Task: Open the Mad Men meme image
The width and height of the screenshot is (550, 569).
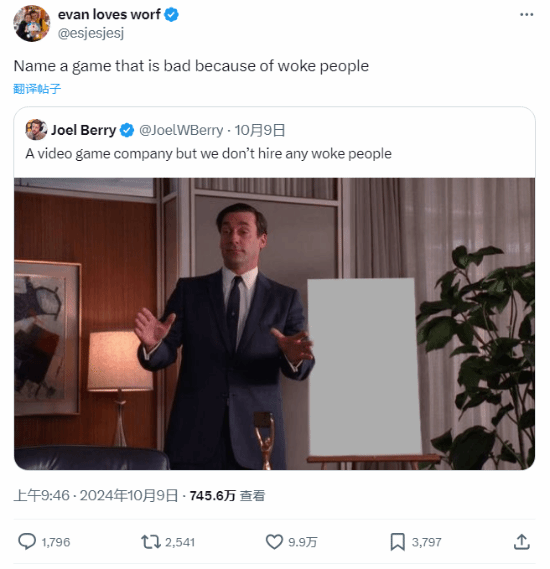Action: click(x=274, y=324)
